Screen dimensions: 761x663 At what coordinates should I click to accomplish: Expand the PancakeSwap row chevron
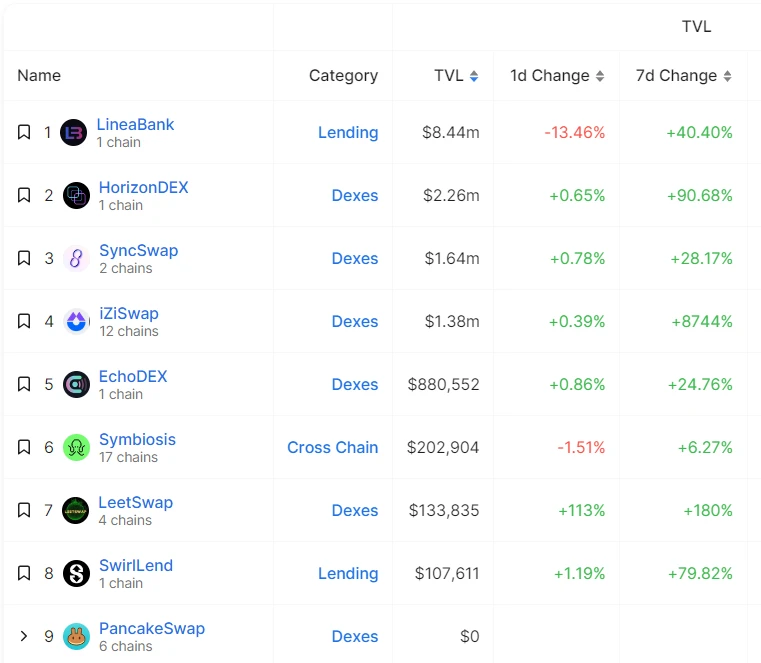(24, 636)
